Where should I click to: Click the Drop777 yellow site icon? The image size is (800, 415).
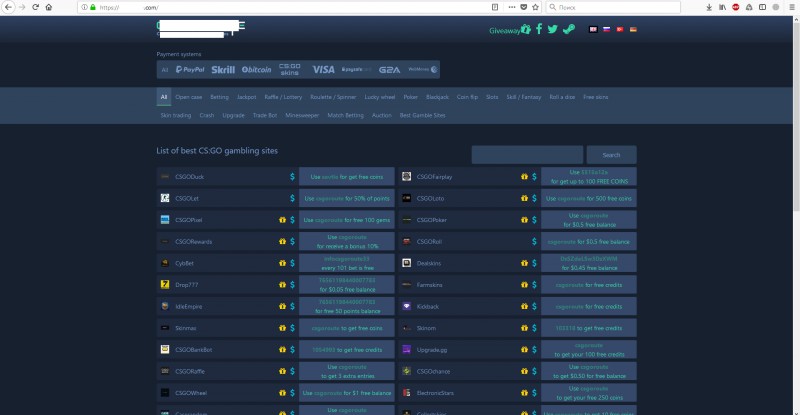click(x=165, y=285)
